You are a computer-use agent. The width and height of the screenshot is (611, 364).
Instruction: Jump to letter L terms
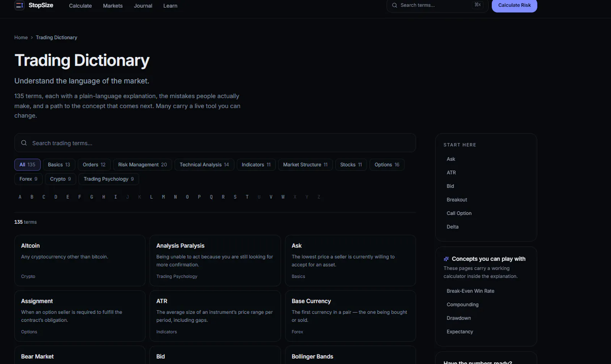pyautogui.click(x=152, y=197)
